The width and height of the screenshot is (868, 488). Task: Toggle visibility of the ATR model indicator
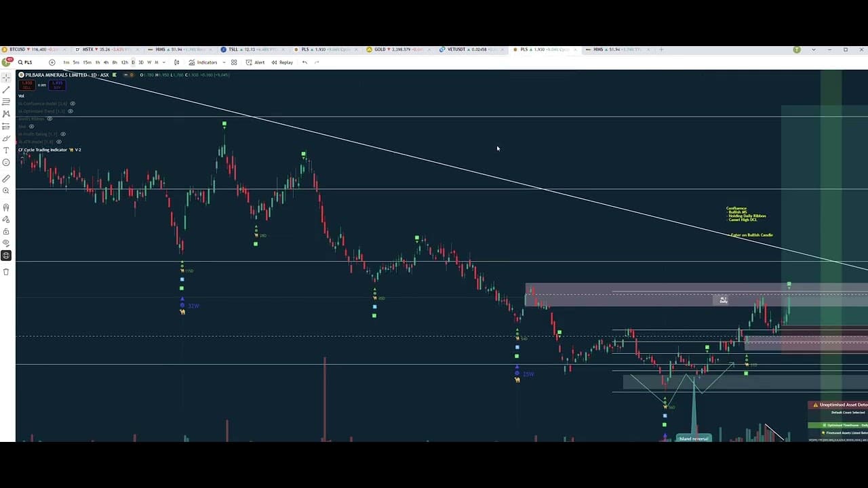point(59,142)
